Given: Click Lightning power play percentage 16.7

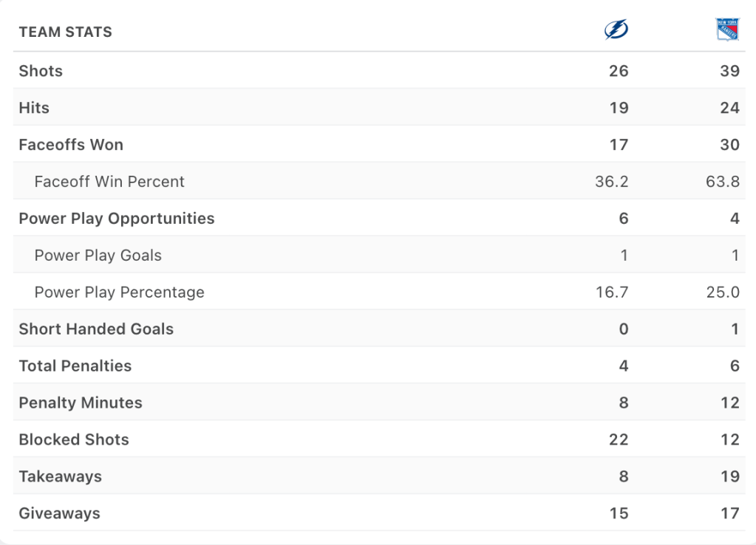Looking at the screenshot, I should (612, 292).
